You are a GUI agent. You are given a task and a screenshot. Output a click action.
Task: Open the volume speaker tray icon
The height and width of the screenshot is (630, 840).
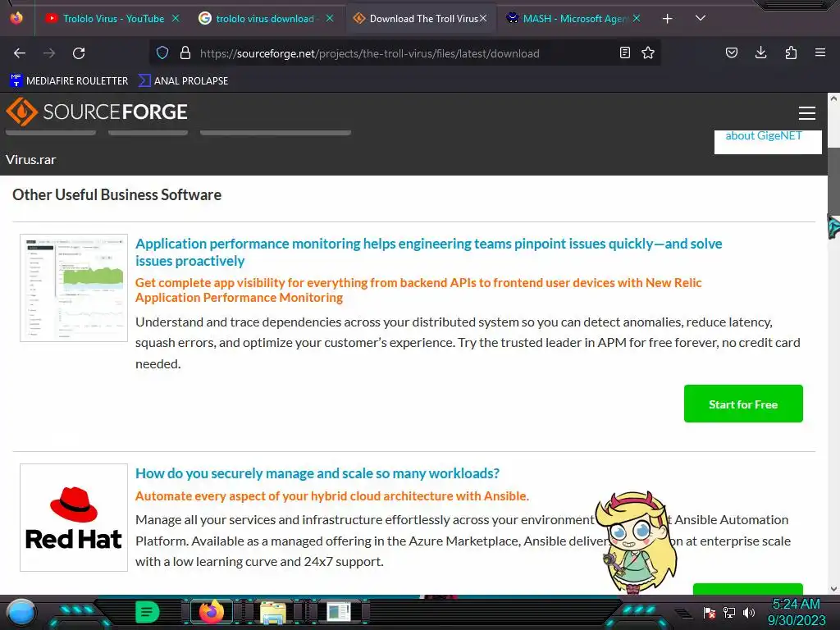748,612
